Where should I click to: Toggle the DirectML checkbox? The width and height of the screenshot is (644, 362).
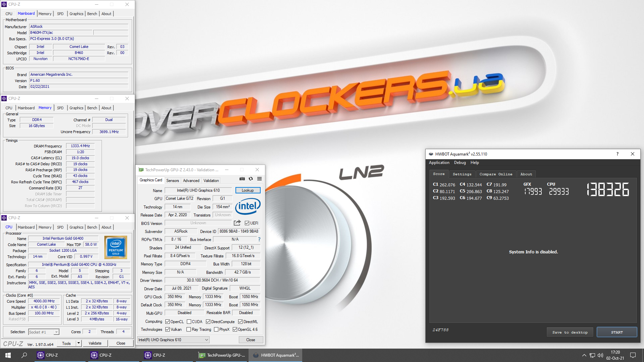coord(240,322)
